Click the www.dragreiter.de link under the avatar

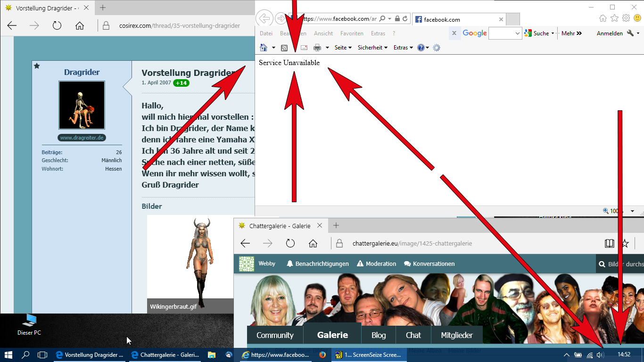point(82,138)
